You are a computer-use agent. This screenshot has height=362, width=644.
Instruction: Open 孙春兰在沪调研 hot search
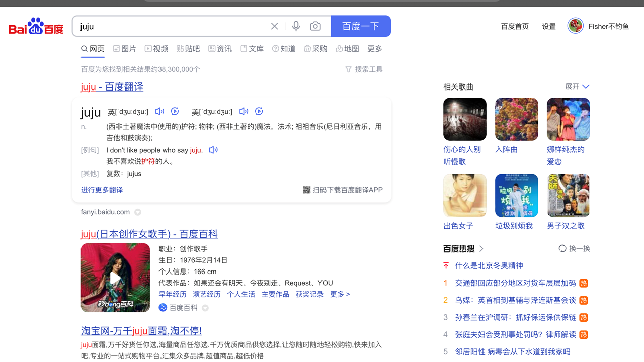515,317
